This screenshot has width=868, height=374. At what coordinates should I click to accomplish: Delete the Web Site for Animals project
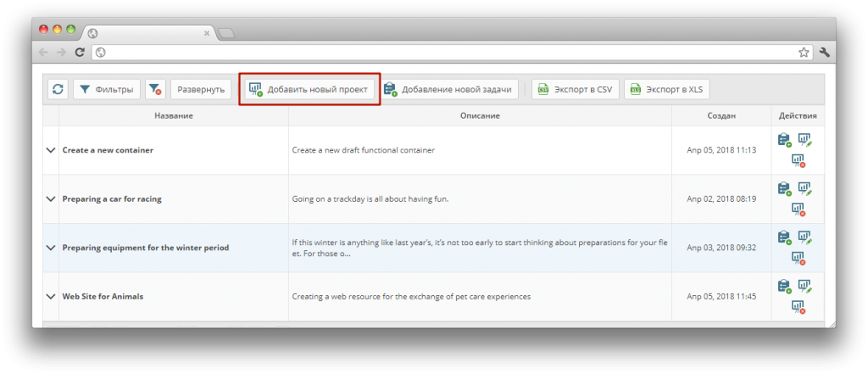tap(797, 305)
